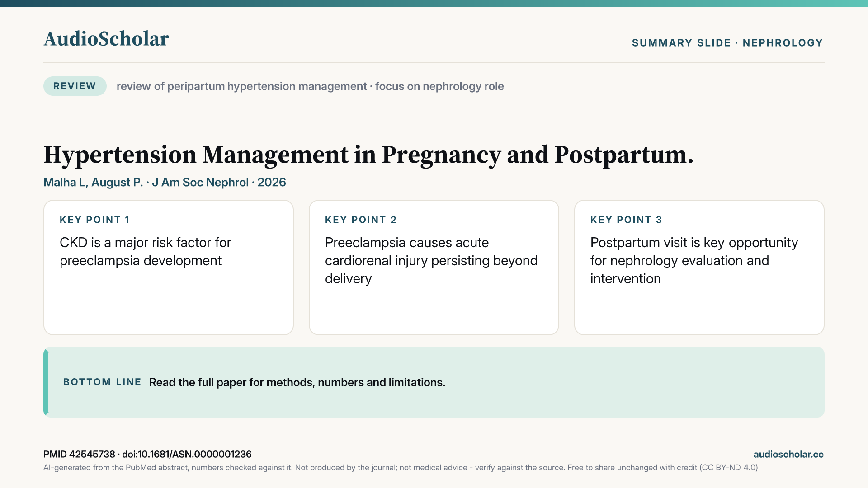Click the KEY POINT 2 heading
The width and height of the screenshot is (868, 488).
click(x=361, y=220)
